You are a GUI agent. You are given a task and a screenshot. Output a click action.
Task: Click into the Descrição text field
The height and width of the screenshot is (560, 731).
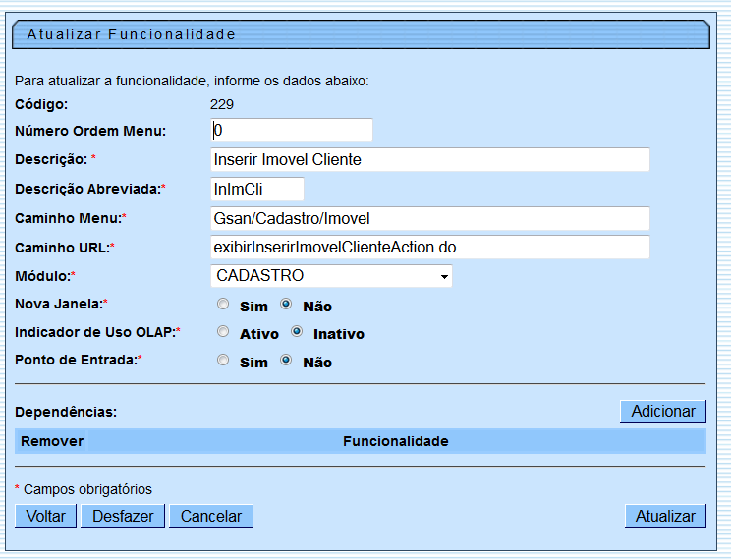point(429,160)
